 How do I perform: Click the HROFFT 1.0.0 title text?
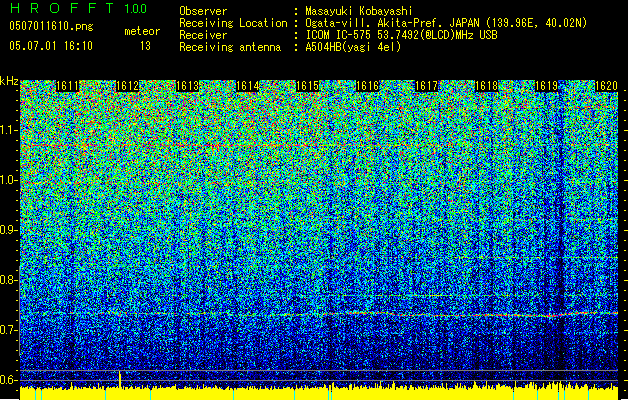click(x=78, y=8)
